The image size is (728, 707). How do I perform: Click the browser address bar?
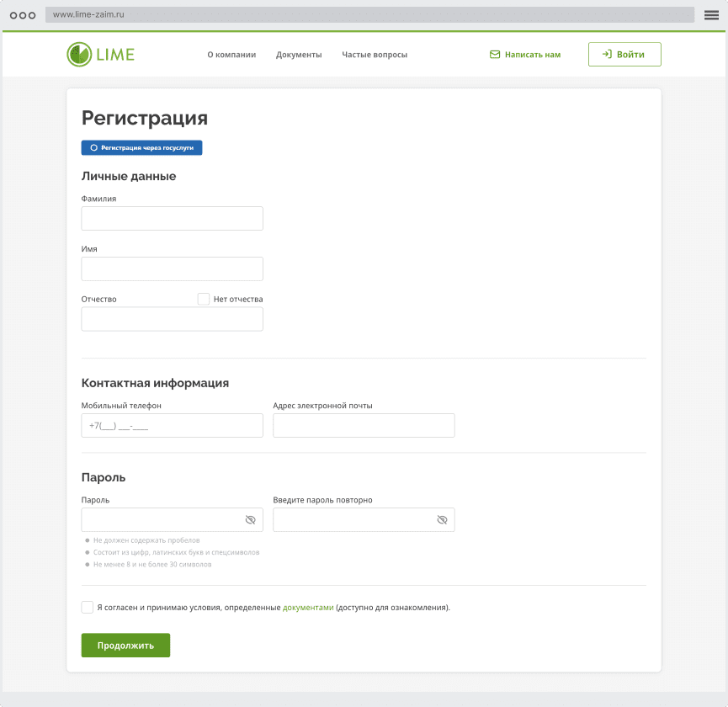click(370, 15)
